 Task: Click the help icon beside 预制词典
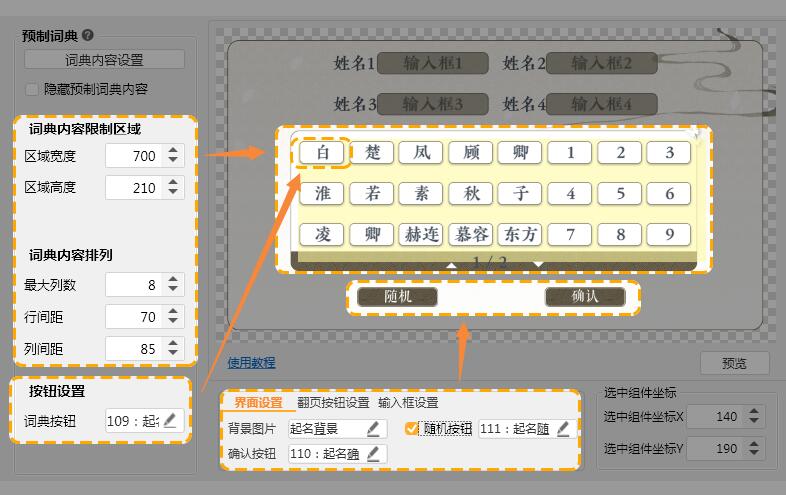tap(88, 35)
